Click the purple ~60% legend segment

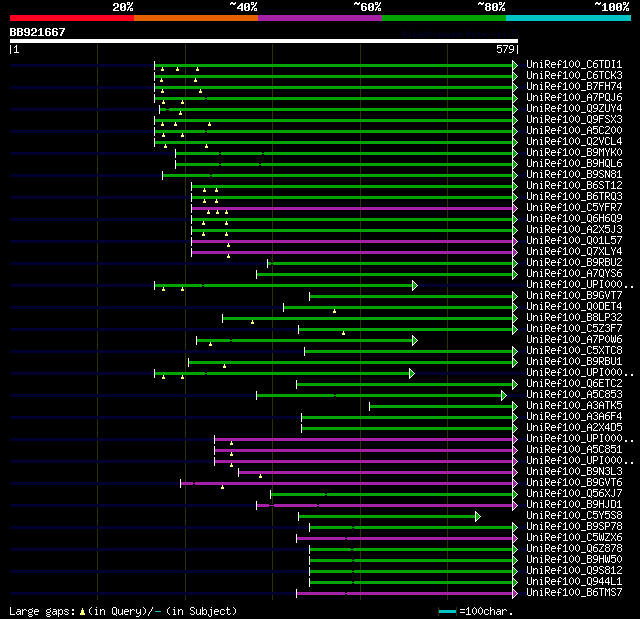click(320, 18)
